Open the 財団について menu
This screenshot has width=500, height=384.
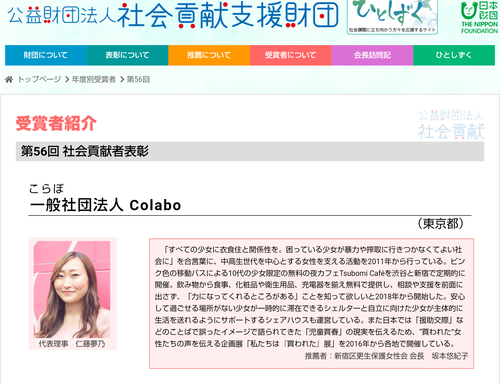coord(46,55)
